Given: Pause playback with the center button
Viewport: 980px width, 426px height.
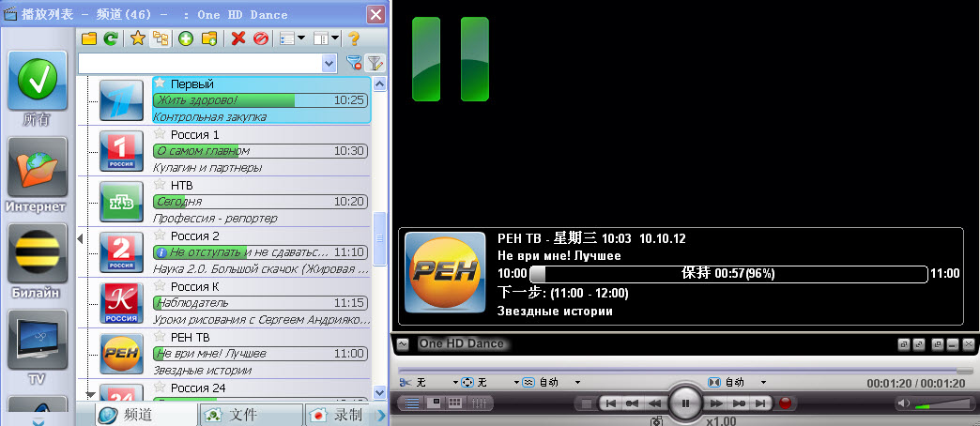Looking at the screenshot, I should [x=685, y=403].
